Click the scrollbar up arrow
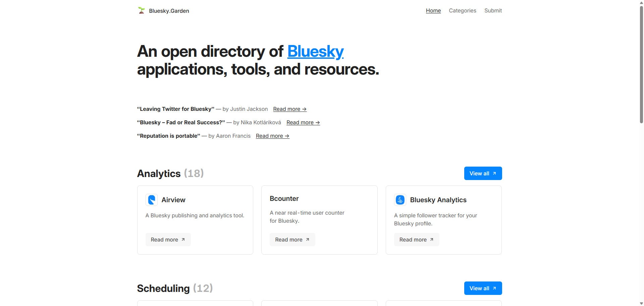644x306 pixels. 641,2
